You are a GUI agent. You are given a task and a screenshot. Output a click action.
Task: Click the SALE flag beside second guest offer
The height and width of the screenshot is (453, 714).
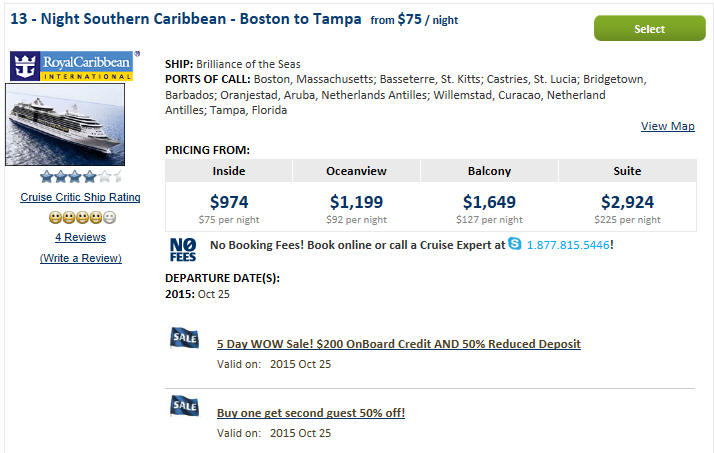[184, 406]
